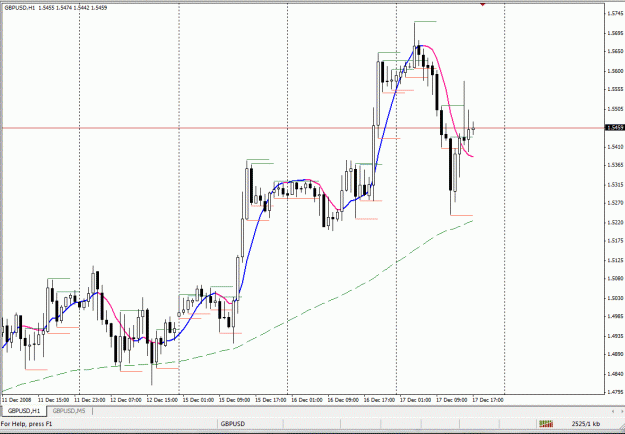Click the red chart shift triangle marker

pyautogui.click(x=483, y=4)
